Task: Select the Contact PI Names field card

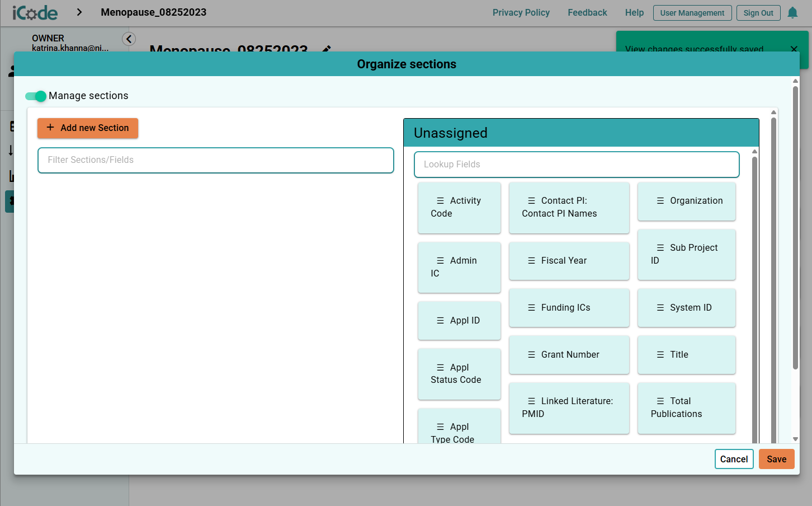Action: pyautogui.click(x=569, y=208)
